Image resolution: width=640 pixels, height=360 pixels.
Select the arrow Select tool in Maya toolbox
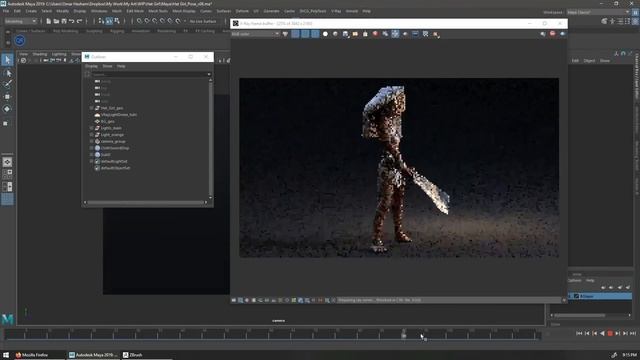(7, 60)
